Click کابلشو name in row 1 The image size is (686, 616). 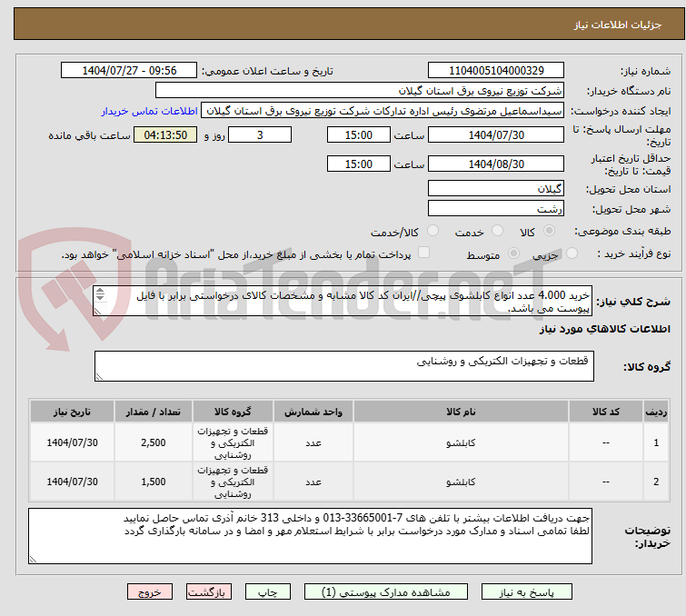coord(461,442)
